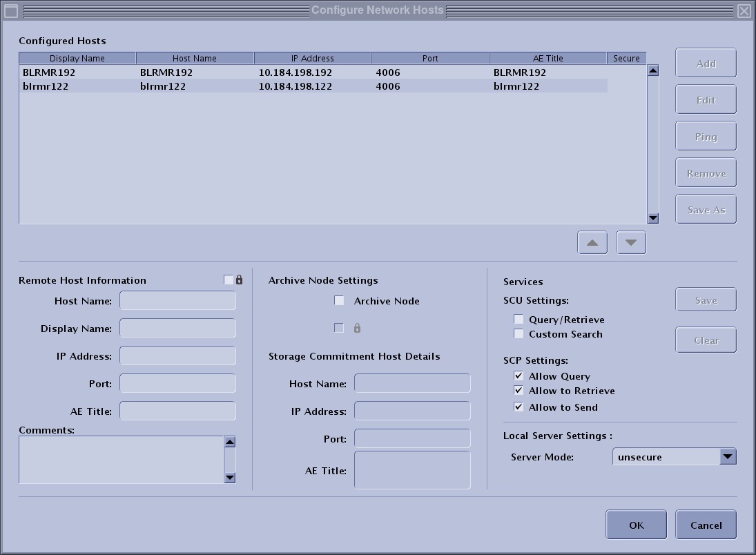Toggle the Remote Host Information lock checkbox
Image resolution: width=756 pixels, height=555 pixels.
(229, 280)
